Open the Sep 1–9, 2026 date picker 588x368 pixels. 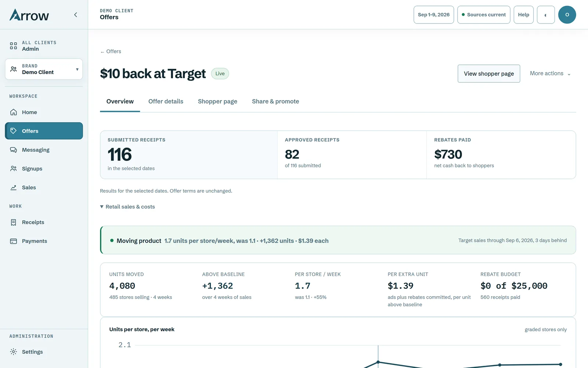pyautogui.click(x=434, y=15)
